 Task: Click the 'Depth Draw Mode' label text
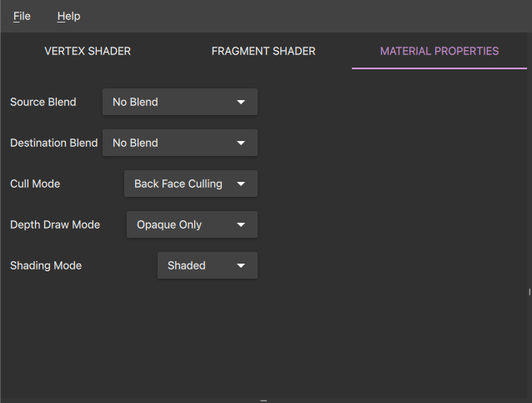point(55,224)
